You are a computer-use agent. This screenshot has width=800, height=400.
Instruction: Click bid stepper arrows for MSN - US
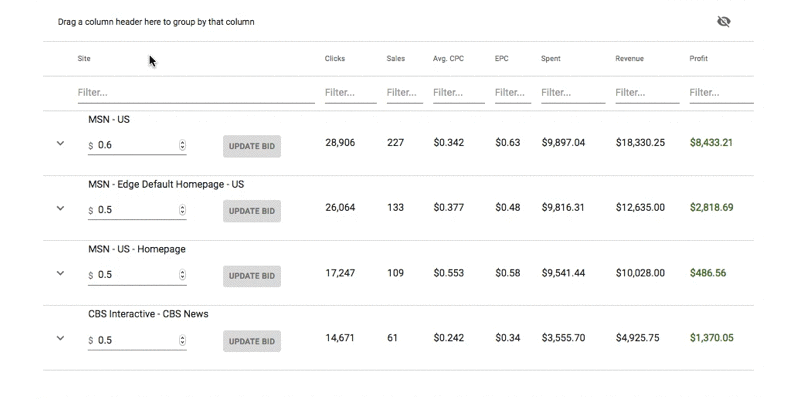182,145
